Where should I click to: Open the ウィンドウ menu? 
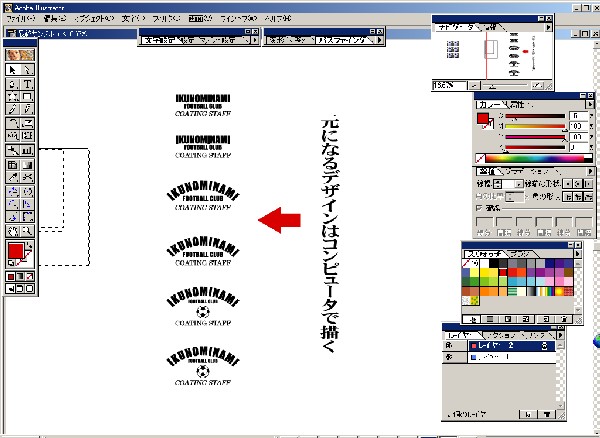click(238, 18)
